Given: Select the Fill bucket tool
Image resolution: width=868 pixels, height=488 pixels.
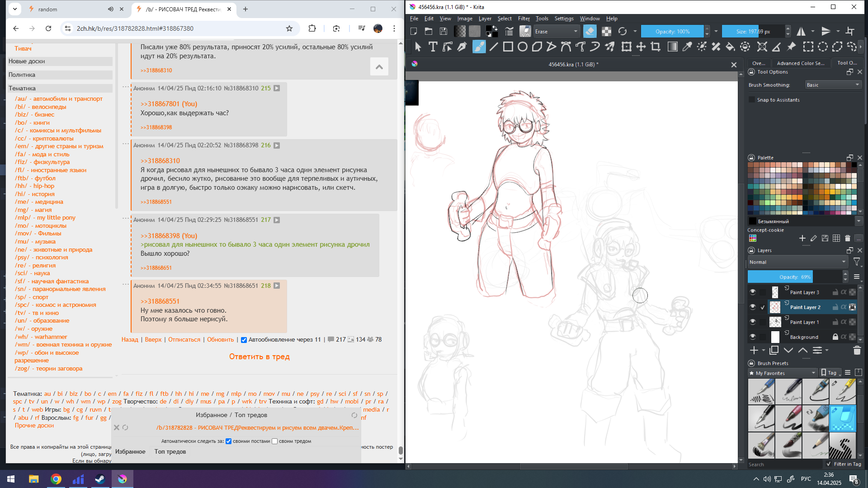Looking at the screenshot, I should [730, 47].
